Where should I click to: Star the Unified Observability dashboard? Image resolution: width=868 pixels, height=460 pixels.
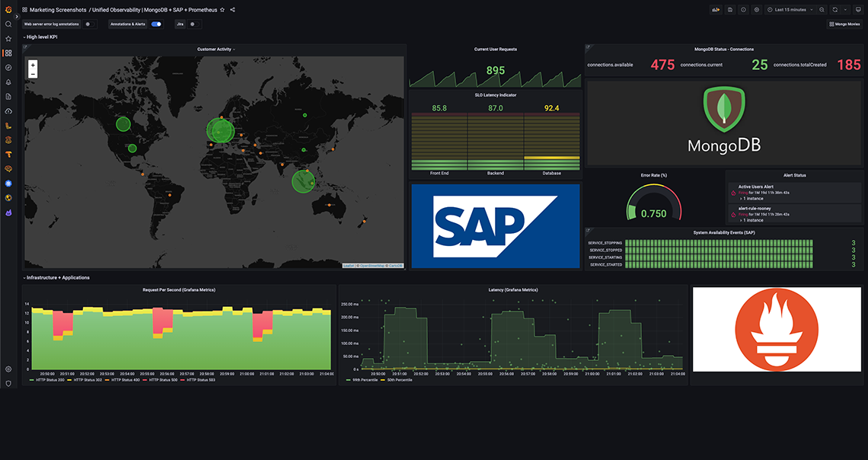222,10
